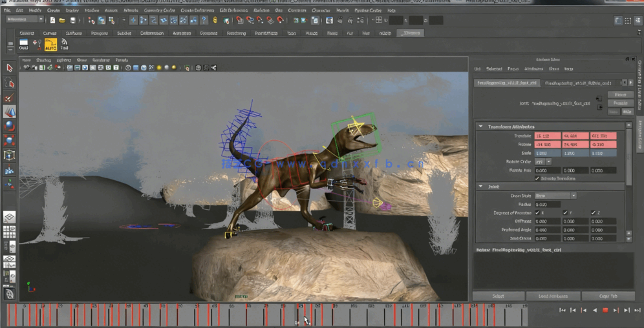Screen dimensions: 644x328
Task: Open the Draw Style dropdown
Action: pyautogui.click(x=555, y=196)
